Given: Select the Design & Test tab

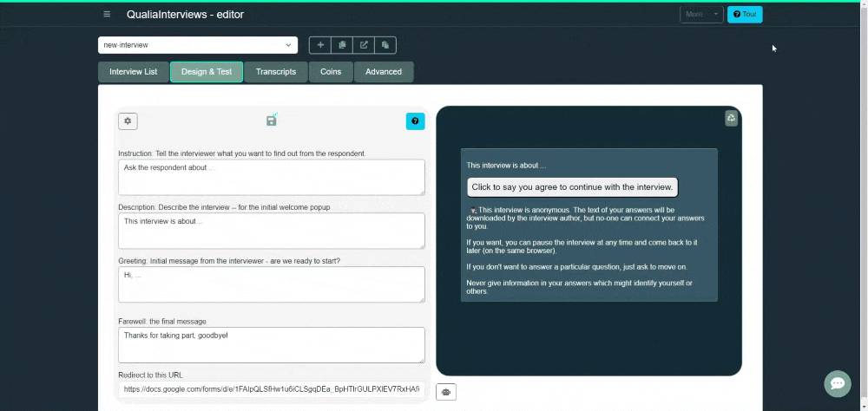Looking at the screenshot, I should [x=207, y=72].
